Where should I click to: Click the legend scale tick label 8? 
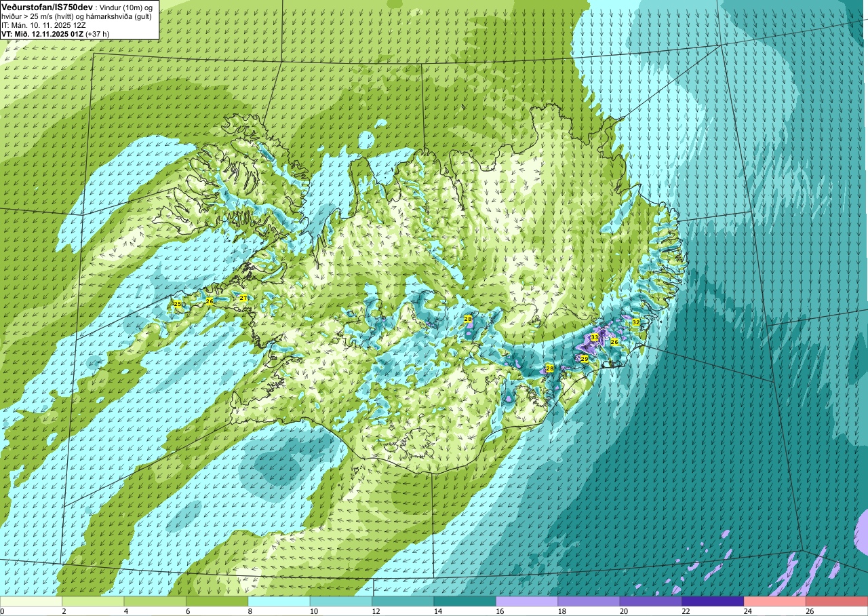point(250,611)
